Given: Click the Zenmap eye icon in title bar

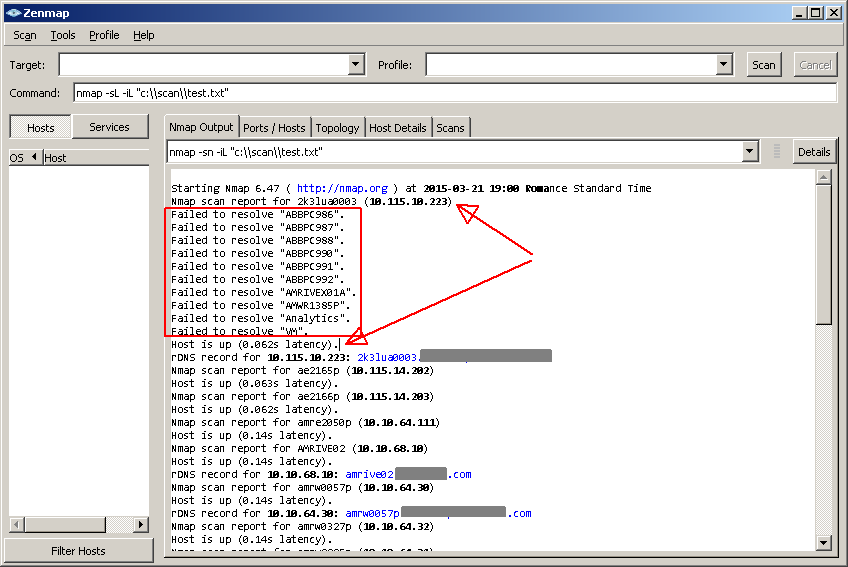Looking at the screenshot, I should (13, 13).
